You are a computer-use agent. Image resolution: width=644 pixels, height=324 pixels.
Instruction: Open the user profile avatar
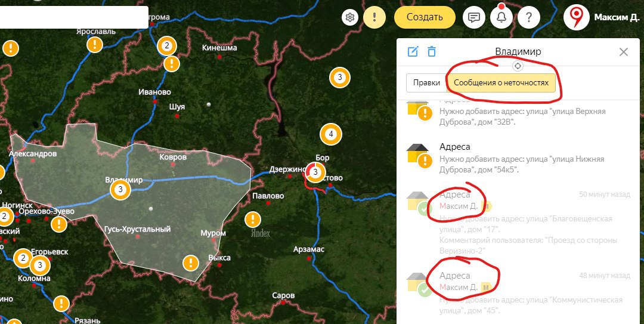[577, 17]
